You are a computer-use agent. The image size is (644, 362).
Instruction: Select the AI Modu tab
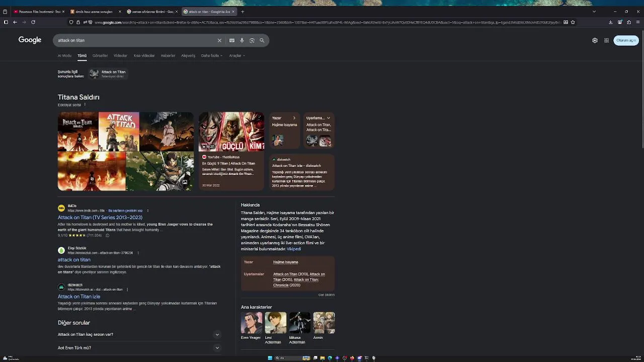[64, 56]
